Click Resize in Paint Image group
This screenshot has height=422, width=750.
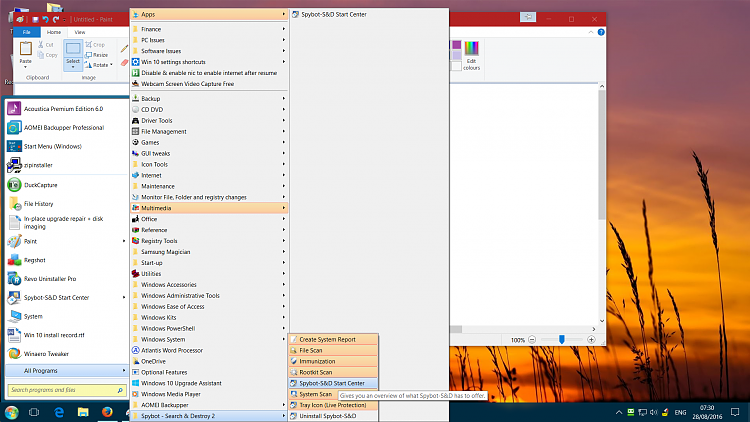(x=96, y=55)
